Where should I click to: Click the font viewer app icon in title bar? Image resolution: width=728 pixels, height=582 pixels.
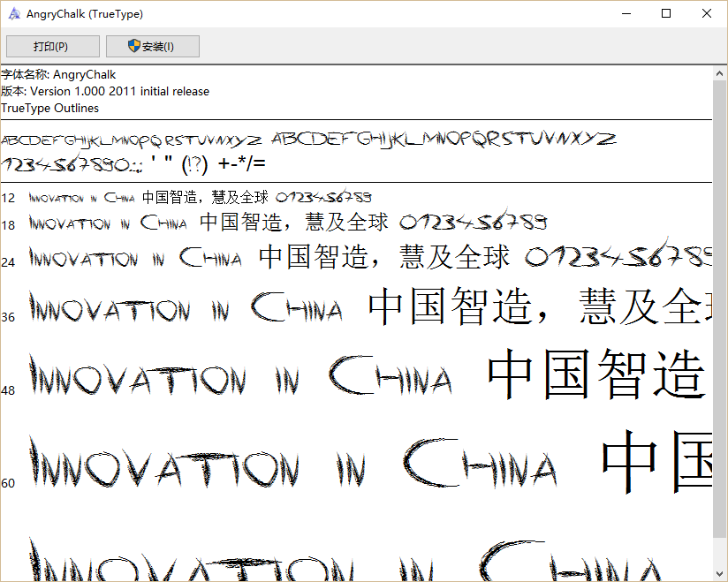[x=14, y=14]
